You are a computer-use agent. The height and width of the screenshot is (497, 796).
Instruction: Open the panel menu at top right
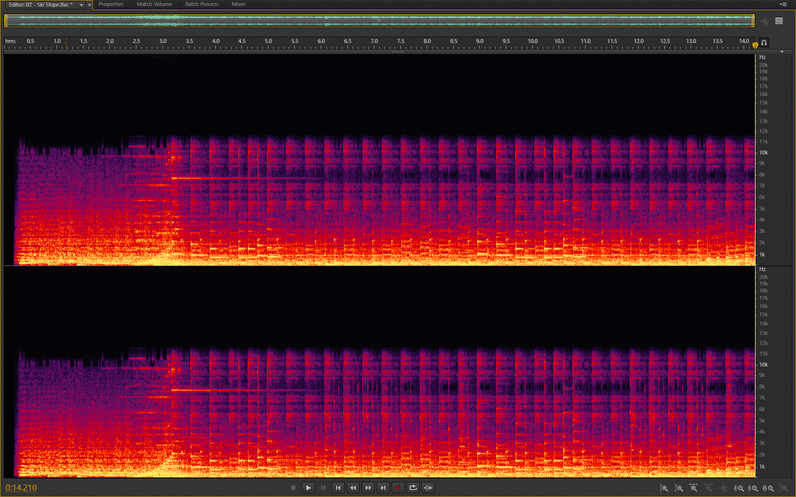click(783, 4)
